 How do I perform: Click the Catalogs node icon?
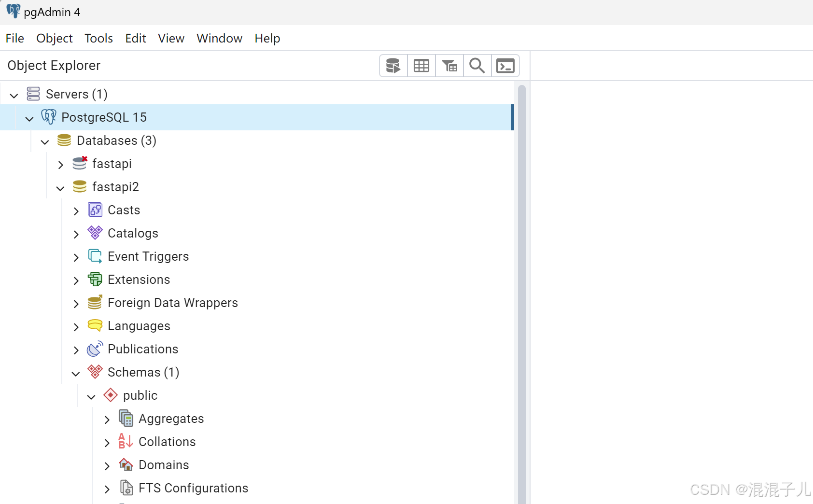pyautogui.click(x=95, y=233)
